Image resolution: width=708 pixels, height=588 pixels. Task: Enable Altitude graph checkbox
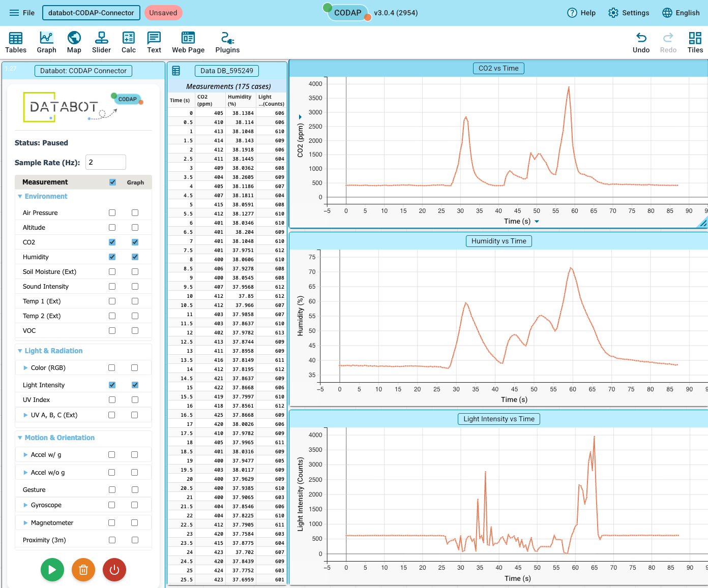pos(135,228)
